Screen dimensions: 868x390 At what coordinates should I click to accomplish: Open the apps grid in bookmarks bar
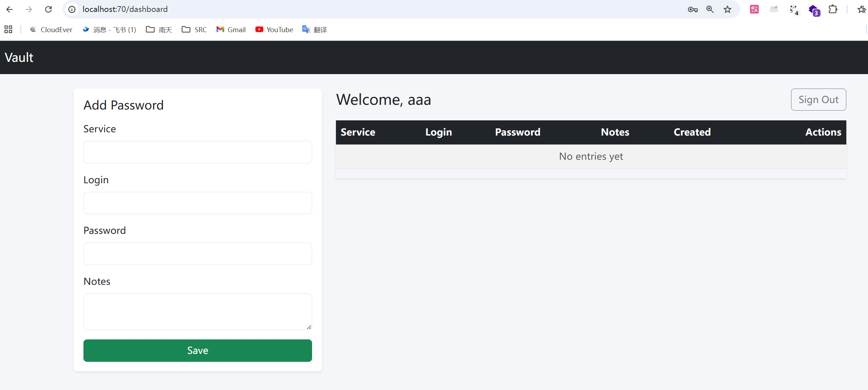8,30
